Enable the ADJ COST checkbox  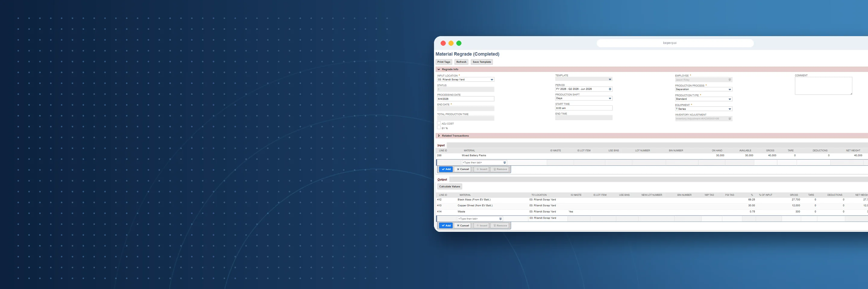[439, 123]
